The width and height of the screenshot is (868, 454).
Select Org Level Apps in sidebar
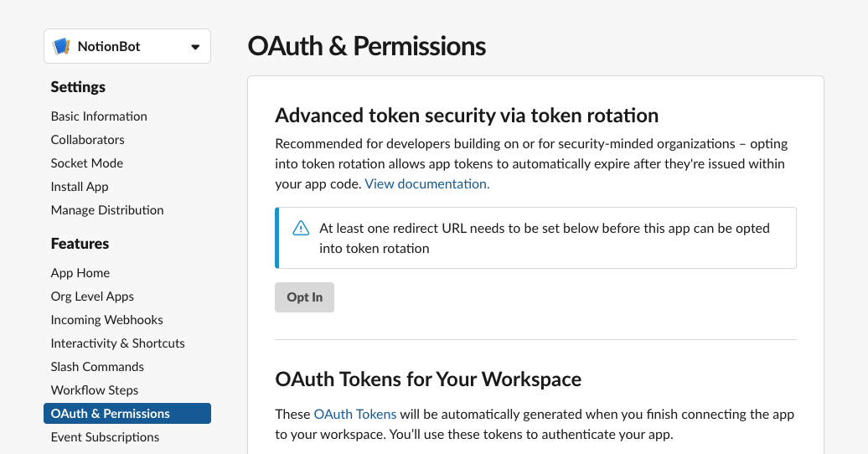tap(92, 297)
